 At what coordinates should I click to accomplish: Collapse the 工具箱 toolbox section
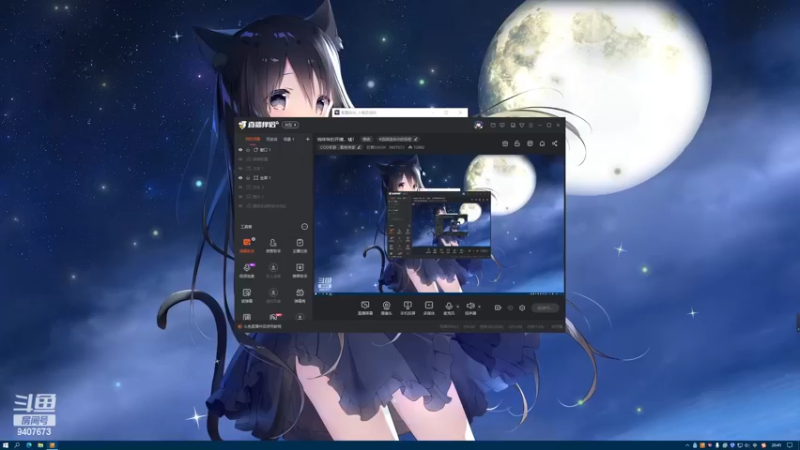coord(304,227)
